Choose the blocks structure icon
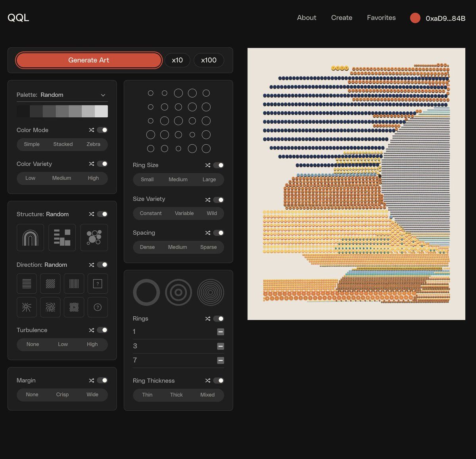The image size is (476, 459). pos(62,237)
